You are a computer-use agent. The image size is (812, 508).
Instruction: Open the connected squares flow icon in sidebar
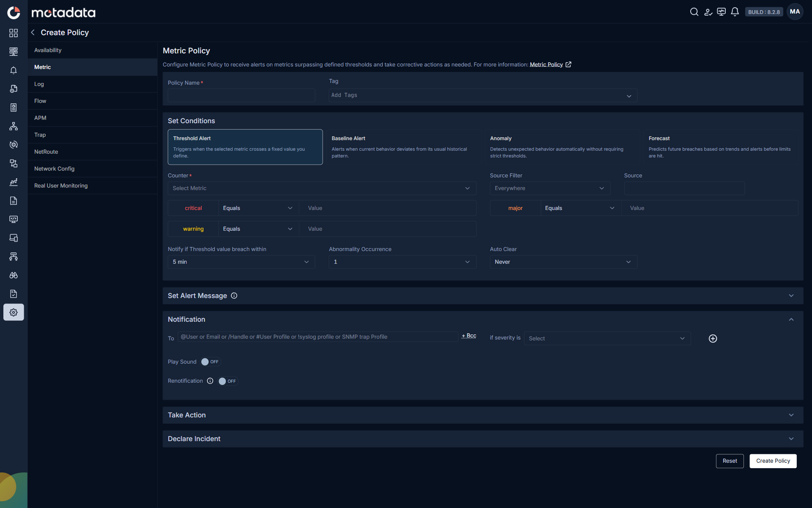pyautogui.click(x=14, y=163)
